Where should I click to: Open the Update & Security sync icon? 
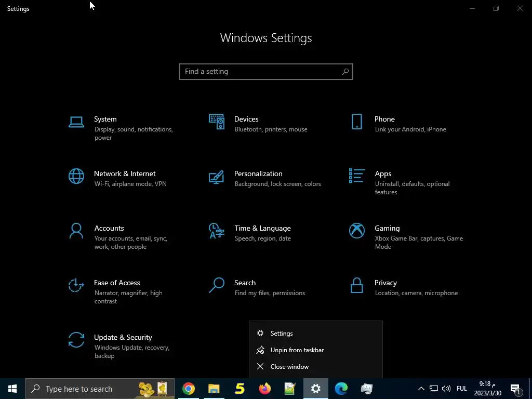tap(76, 340)
